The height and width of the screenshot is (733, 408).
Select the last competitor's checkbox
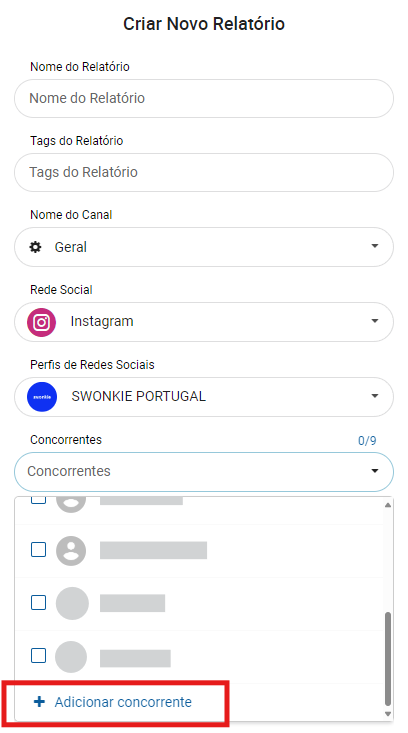38,655
